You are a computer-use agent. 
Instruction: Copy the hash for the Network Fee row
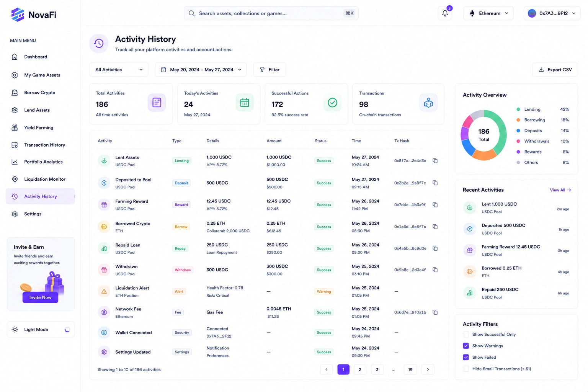click(435, 312)
